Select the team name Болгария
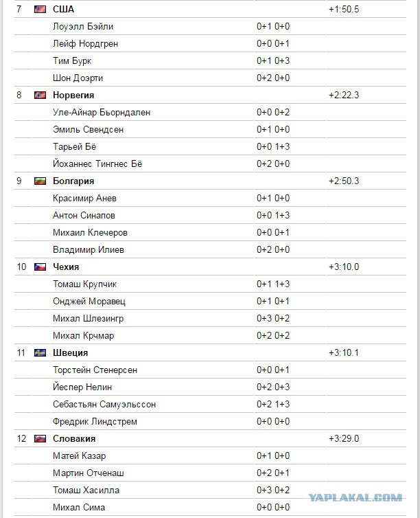 [x=73, y=181]
